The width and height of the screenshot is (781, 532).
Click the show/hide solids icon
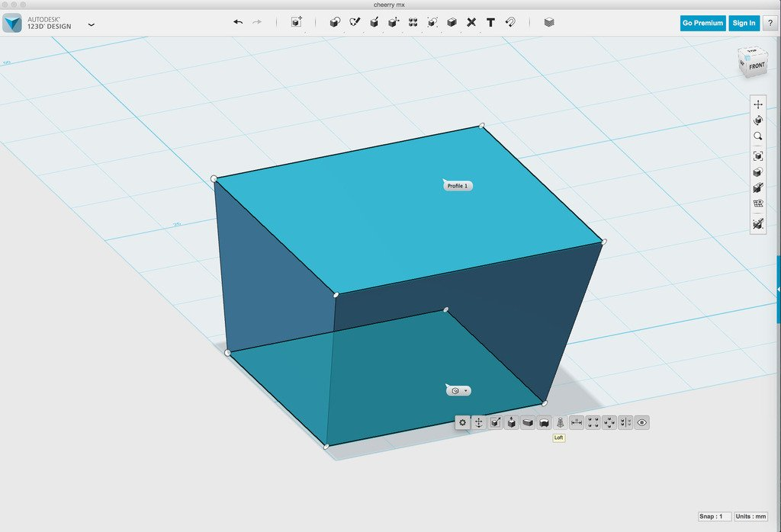pyautogui.click(x=758, y=187)
